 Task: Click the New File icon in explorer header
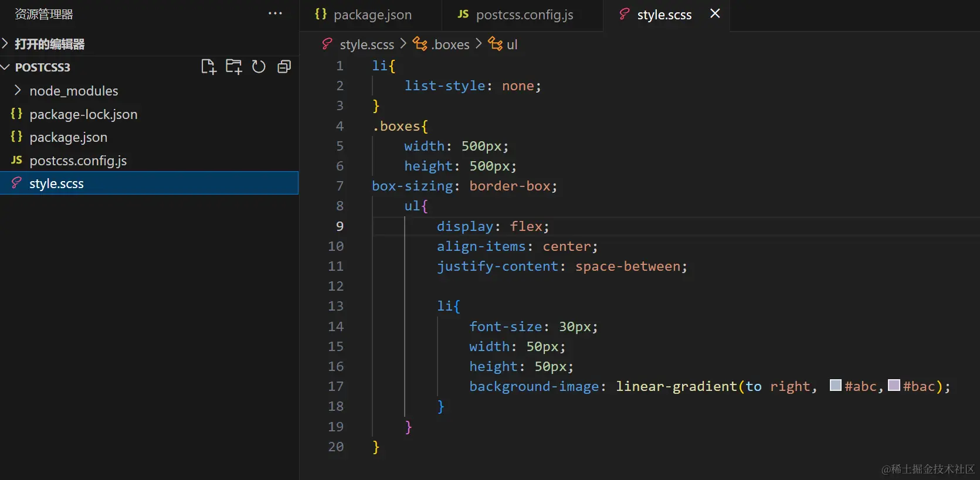pyautogui.click(x=209, y=67)
